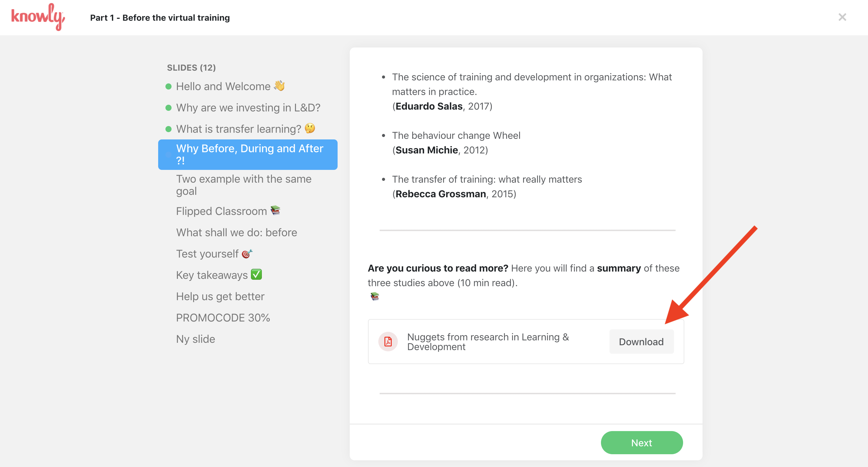Click the Knowly logo

pos(38,17)
